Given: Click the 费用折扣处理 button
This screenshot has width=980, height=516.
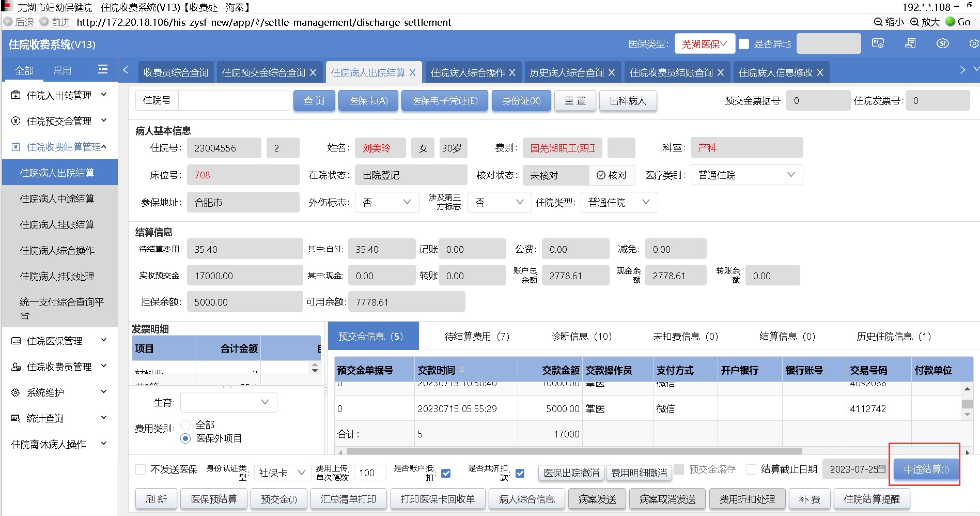Looking at the screenshot, I should (x=747, y=499).
